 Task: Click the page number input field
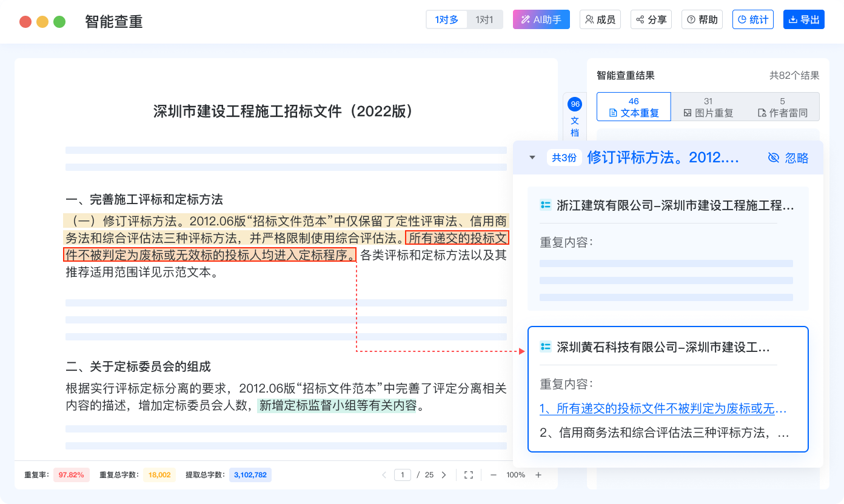tap(403, 475)
